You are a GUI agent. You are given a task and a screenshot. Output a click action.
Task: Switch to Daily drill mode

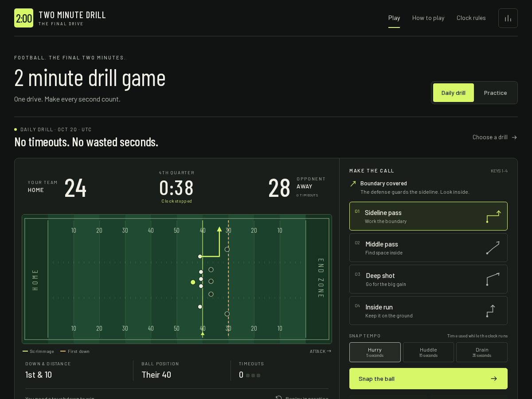click(454, 93)
